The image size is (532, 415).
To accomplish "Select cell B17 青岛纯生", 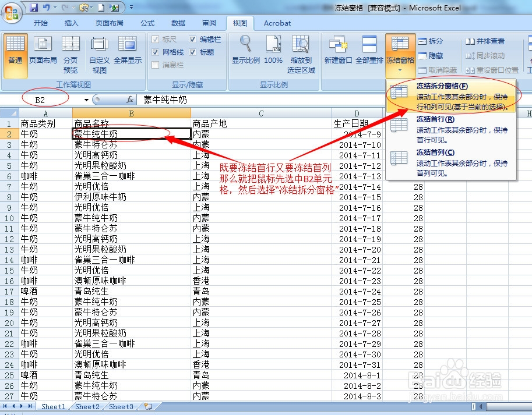I will [x=132, y=291].
